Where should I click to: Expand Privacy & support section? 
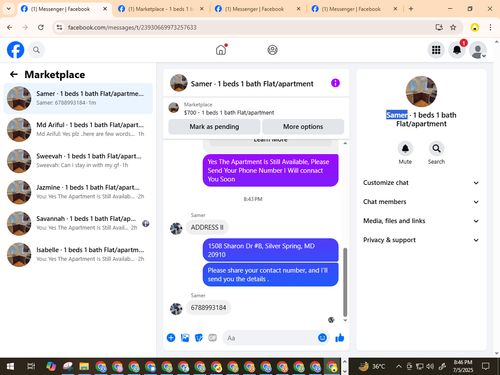coord(421,240)
